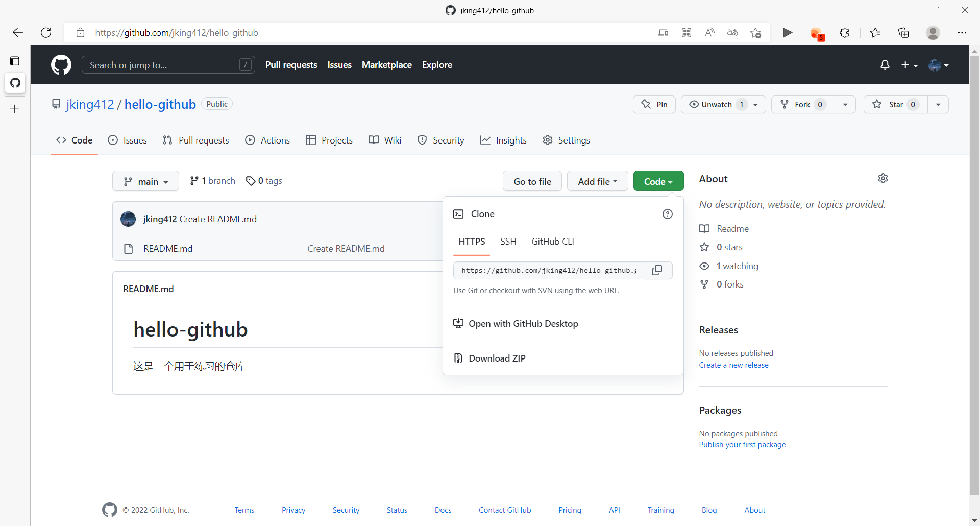The width and height of the screenshot is (980, 526).
Task: Click Explore in the top navigation
Action: [437, 65]
